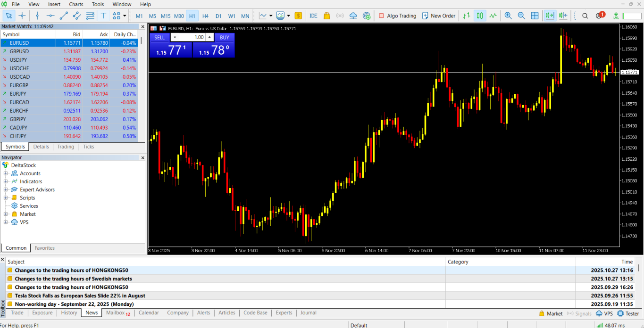
Task: Pick the trendline drawing tool
Action: point(64,16)
